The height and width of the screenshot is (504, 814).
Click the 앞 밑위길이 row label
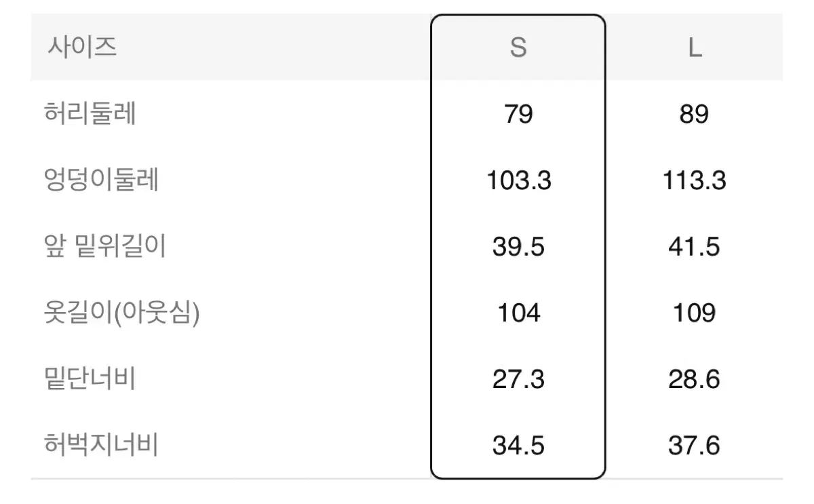[104, 246]
